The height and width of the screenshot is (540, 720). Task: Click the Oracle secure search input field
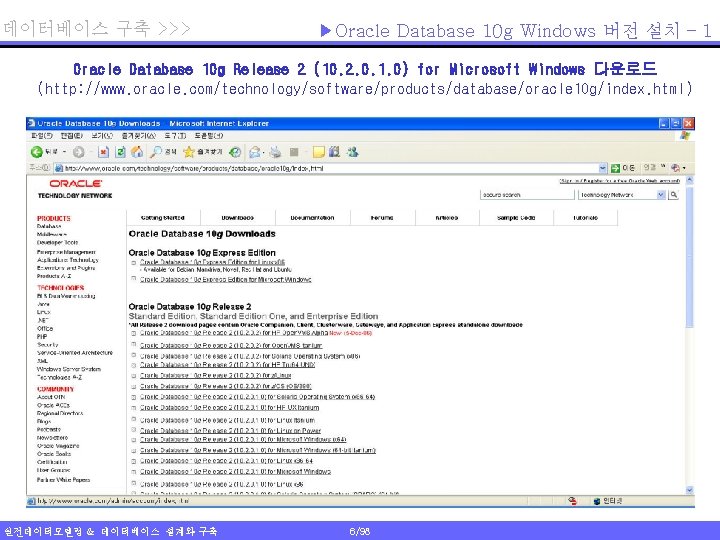pos(527,195)
